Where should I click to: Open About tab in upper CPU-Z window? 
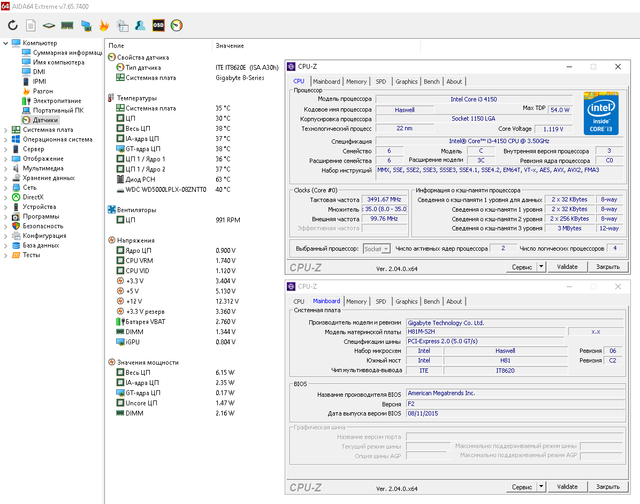[x=454, y=81]
